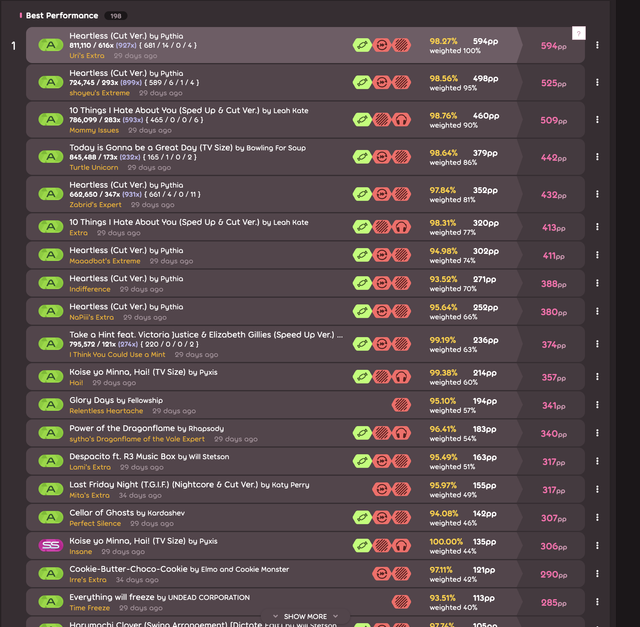Click the Double Time icon in Despacito row
The height and width of the screenshot is (627, 640).
[x=382, y=461]
